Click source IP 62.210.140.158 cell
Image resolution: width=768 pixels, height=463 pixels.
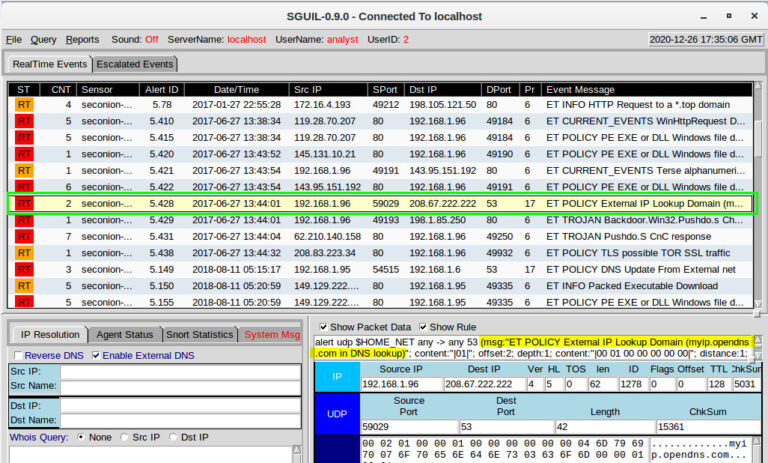(x=327, y=237)
